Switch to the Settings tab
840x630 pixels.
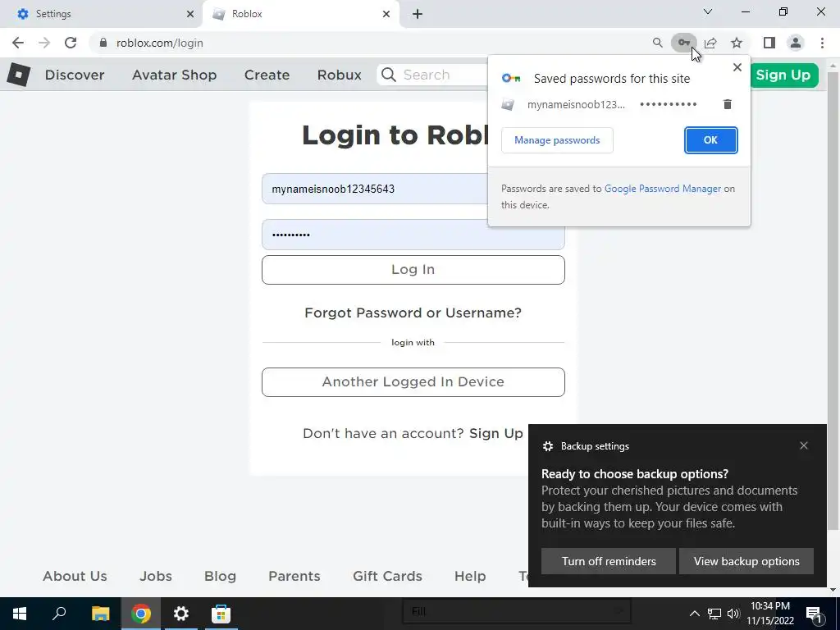tap(102, 14)
